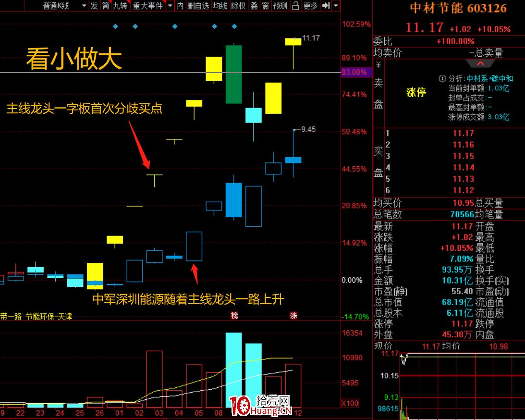Click bid level 5 price 11.13
The width and height of the screenshot is (525, 420).
click(464, 179)
